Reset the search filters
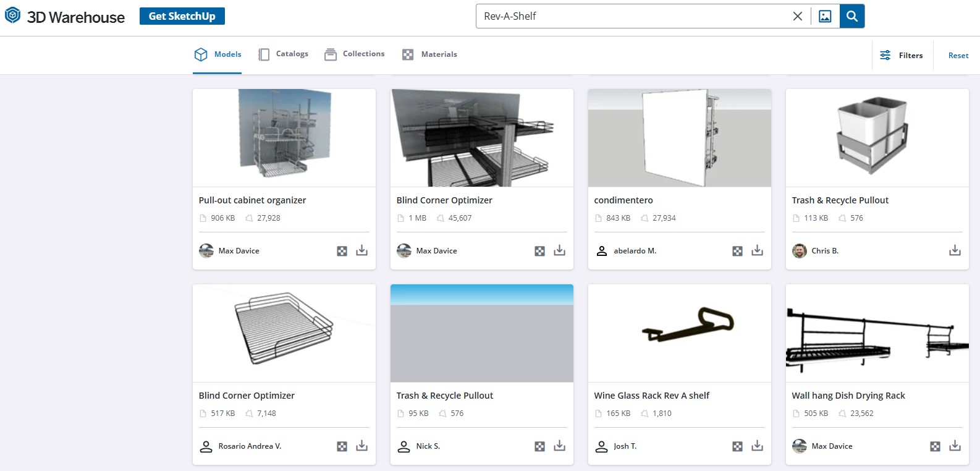The width and height of the screenshot is (980, 471). coord(957,55)
